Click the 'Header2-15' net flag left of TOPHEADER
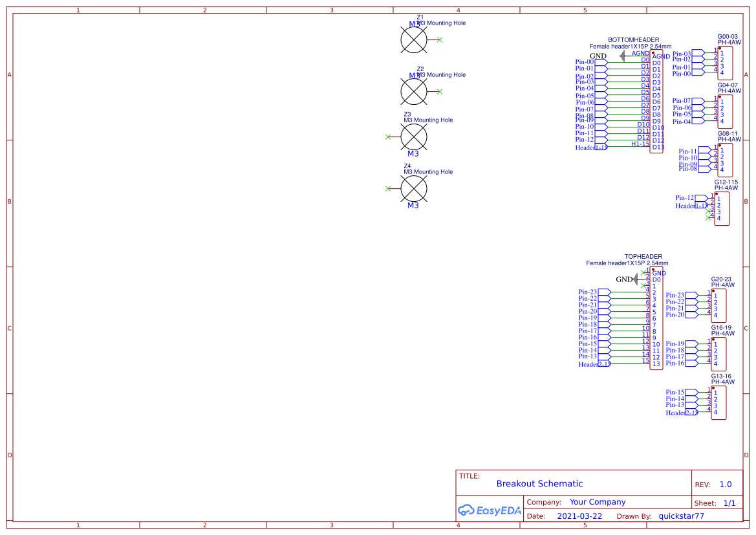 [x=595, y=364]
